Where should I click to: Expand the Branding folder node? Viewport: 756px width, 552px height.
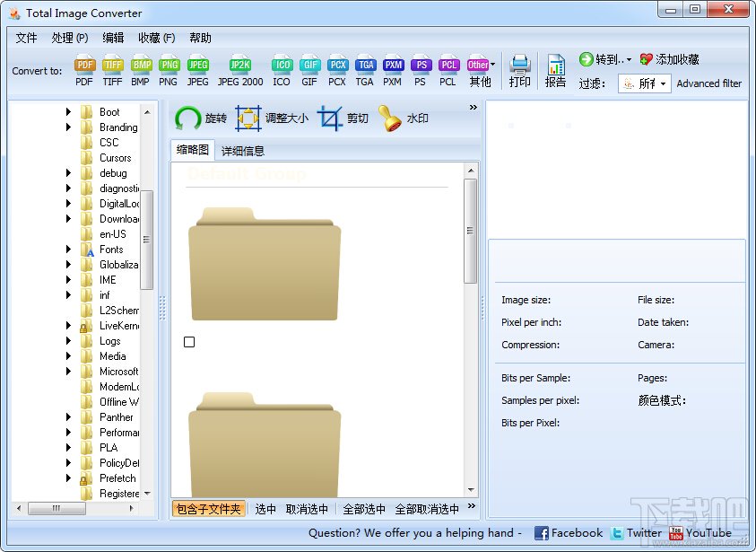click(x=68, y=127)
